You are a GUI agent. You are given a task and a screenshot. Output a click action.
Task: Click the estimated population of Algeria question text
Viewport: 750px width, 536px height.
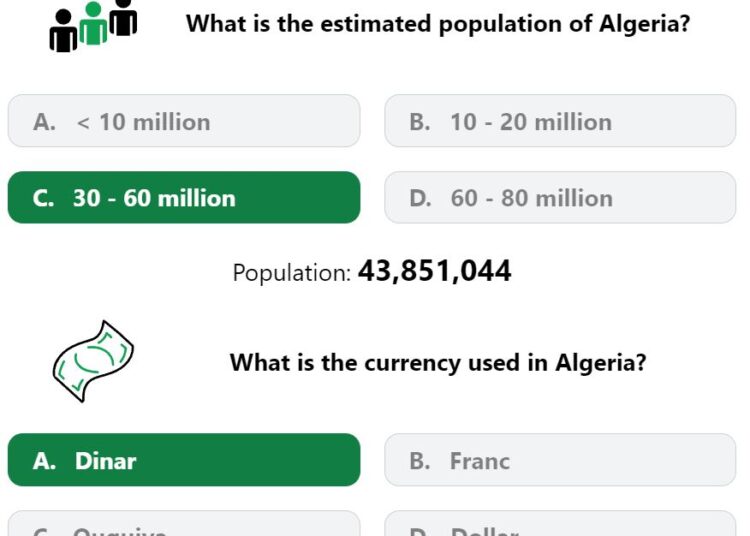(438, 23)
